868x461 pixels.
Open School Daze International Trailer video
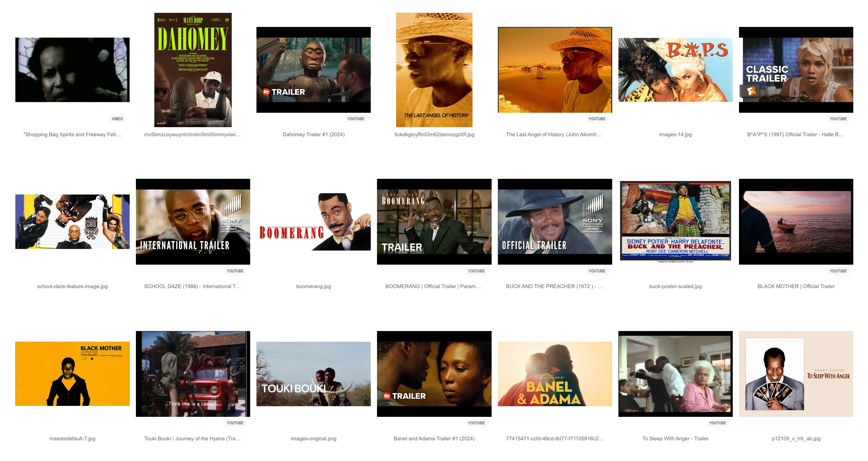pyautogui.click(x=193, y=222)
